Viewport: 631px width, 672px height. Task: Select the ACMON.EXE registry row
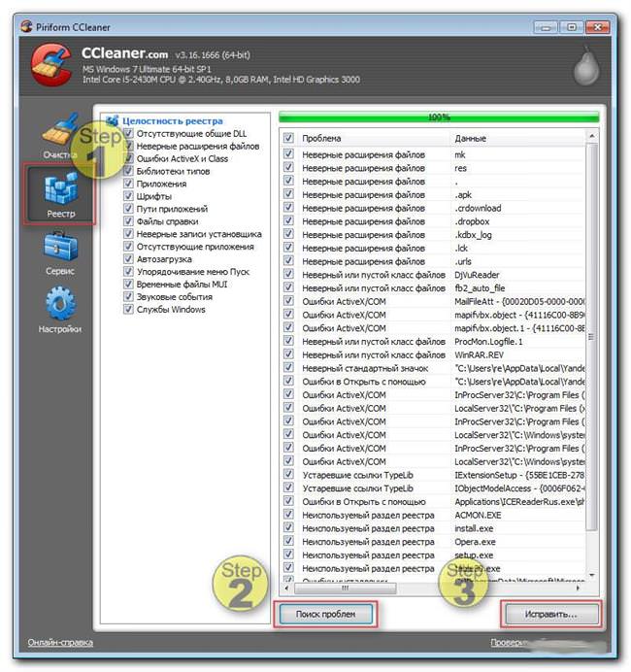click(432, 515)
